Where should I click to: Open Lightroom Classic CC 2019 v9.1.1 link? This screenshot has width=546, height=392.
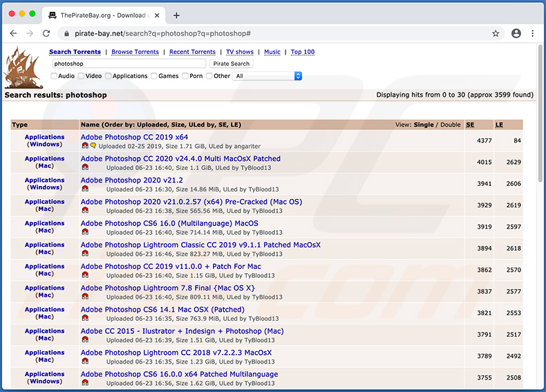click(x=200, y=245)
